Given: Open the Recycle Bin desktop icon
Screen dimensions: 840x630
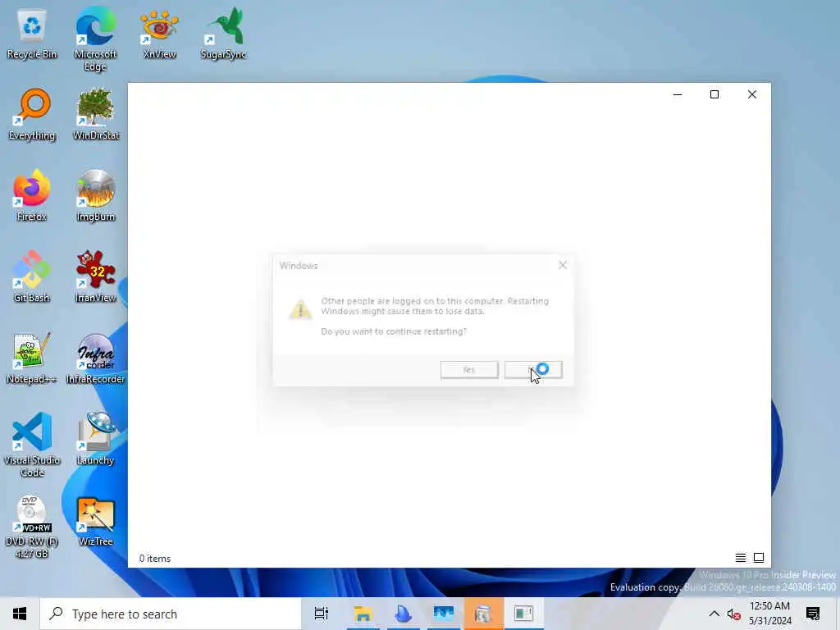Looking at the screenshot, I should 32,34.
